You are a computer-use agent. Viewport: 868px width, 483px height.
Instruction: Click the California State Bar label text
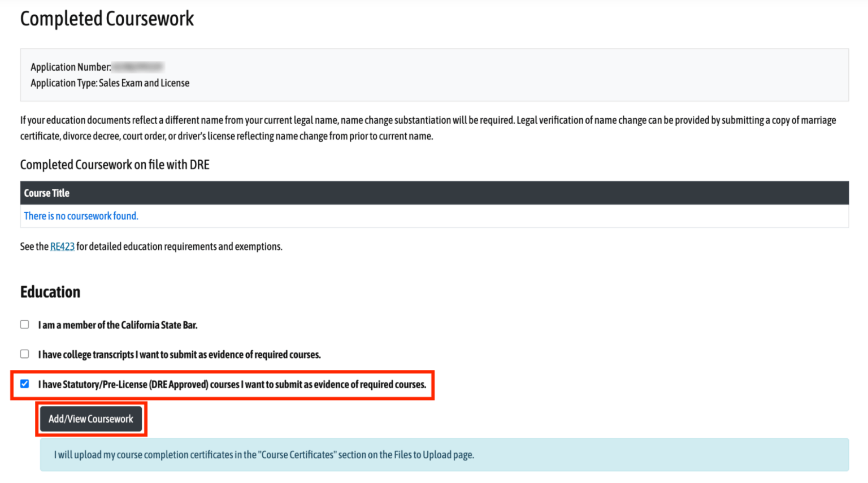[118, 325]
